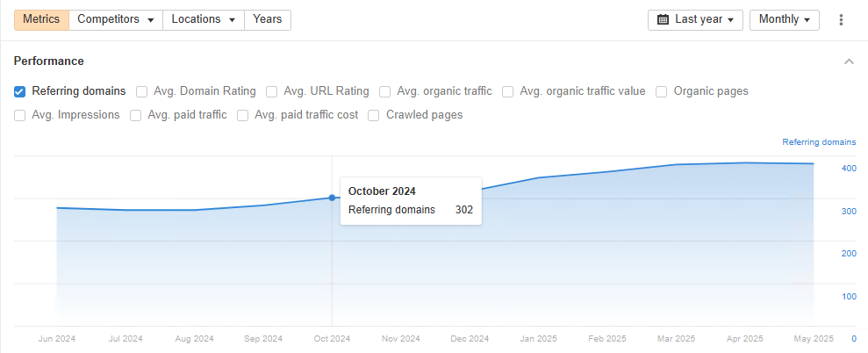Open the Monthly interval dropdown
Screen dimensions: 868x353
(x=785, y=19)
